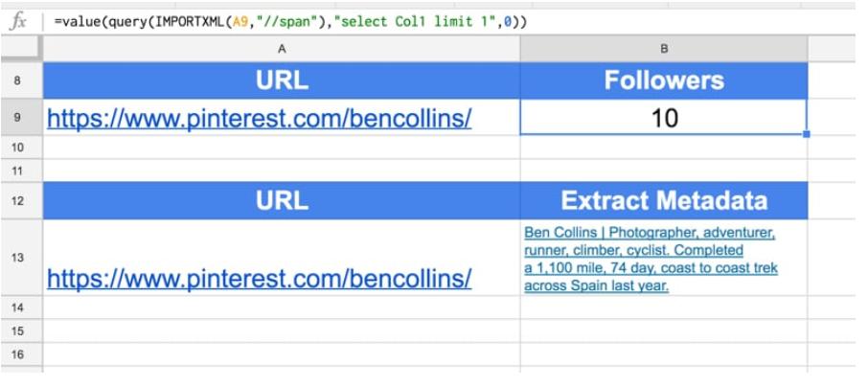Open the Pinterest link in row 9
Viewport: 868px width, 387px height.
(x=259, y=118)
